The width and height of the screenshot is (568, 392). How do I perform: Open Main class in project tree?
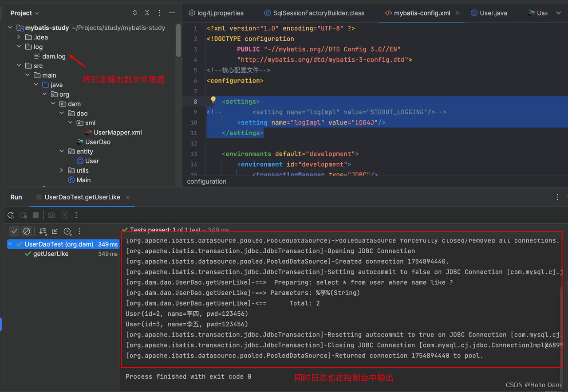click(79, 180)
